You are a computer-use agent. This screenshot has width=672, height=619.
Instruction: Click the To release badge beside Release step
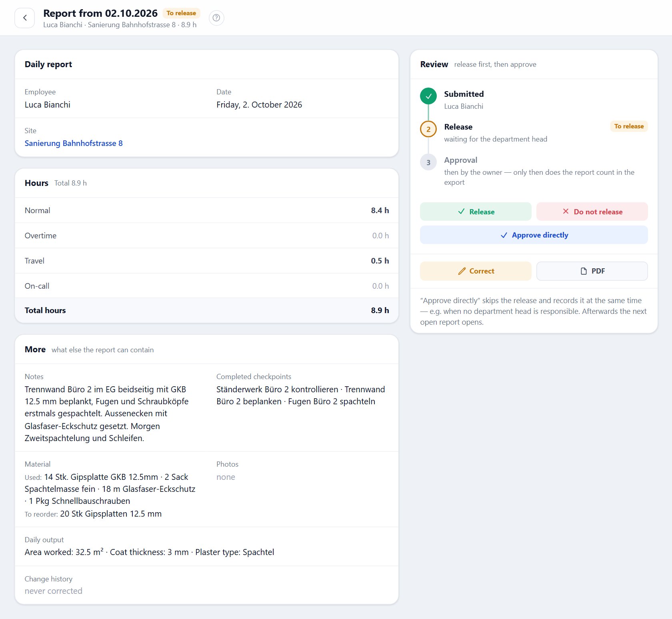pyautogui.click(x=629, y=126)
